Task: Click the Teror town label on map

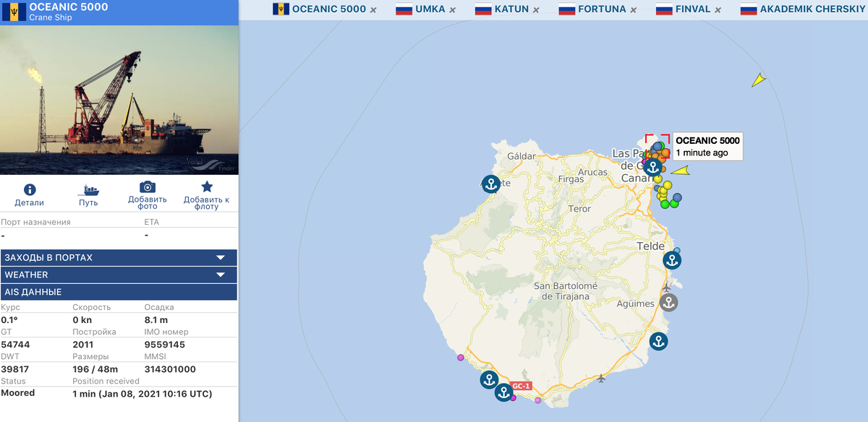Action: [x=580, y=208]
